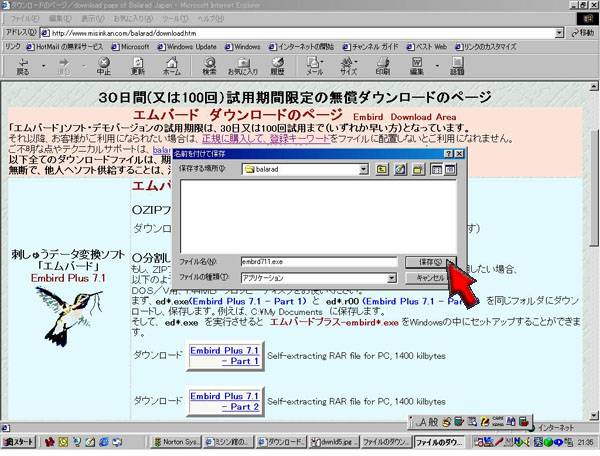Switch to ダウンロード taskbar window
The image size is (600, 456).
(x=281, y=442)
